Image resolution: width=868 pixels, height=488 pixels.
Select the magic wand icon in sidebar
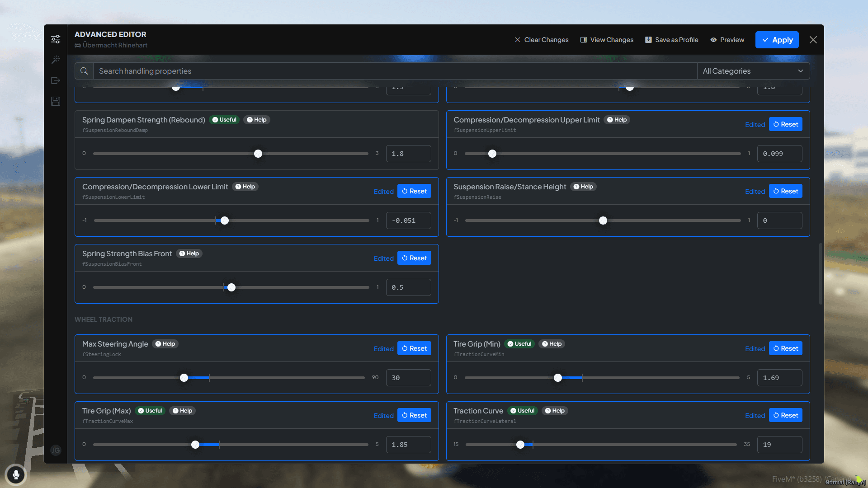55,59
